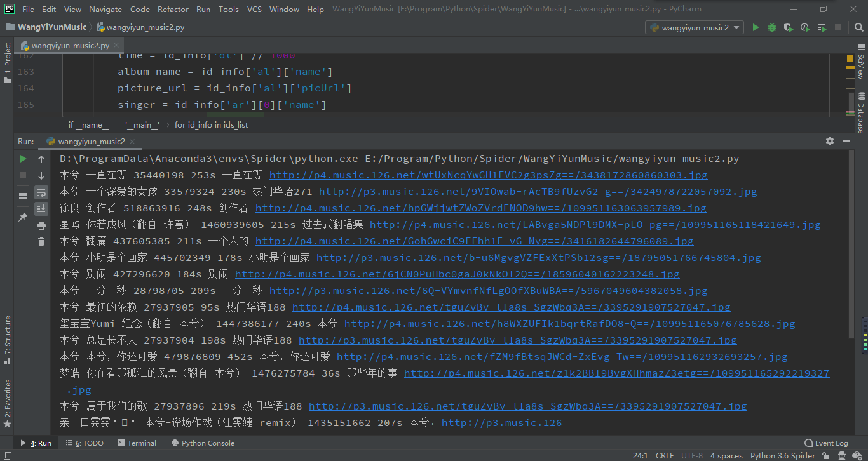
Task: Open the Window menu
Action: click(x=284, y=9)
